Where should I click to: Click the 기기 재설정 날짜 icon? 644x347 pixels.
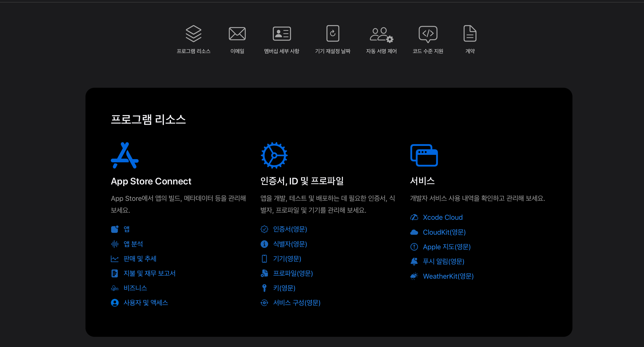tap(332, 34)
